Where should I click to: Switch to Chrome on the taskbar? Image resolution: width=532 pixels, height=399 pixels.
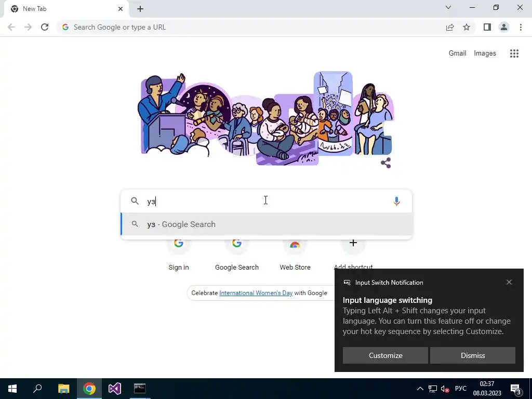(x=89, y=389)
